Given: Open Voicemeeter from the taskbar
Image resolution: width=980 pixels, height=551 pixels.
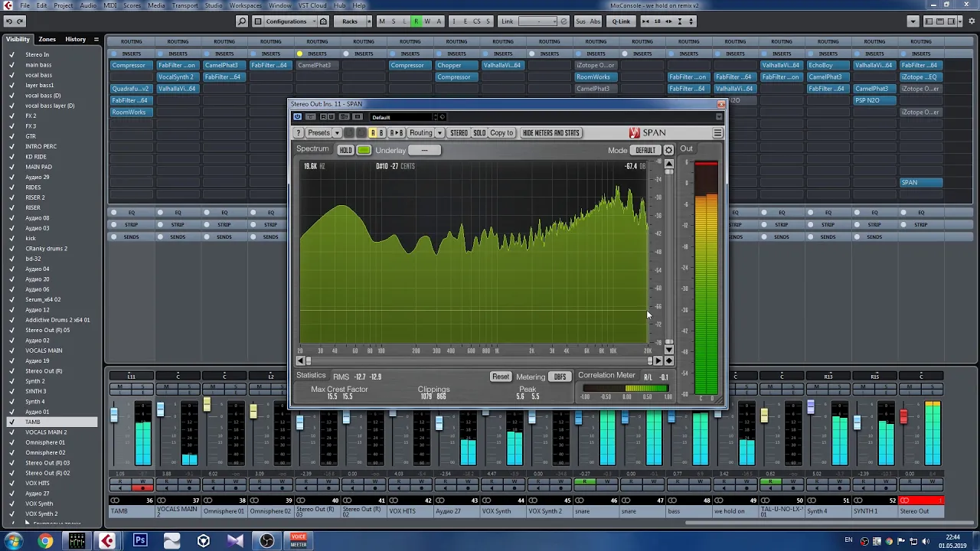Looking at the screenshot, I should (299, 541).
